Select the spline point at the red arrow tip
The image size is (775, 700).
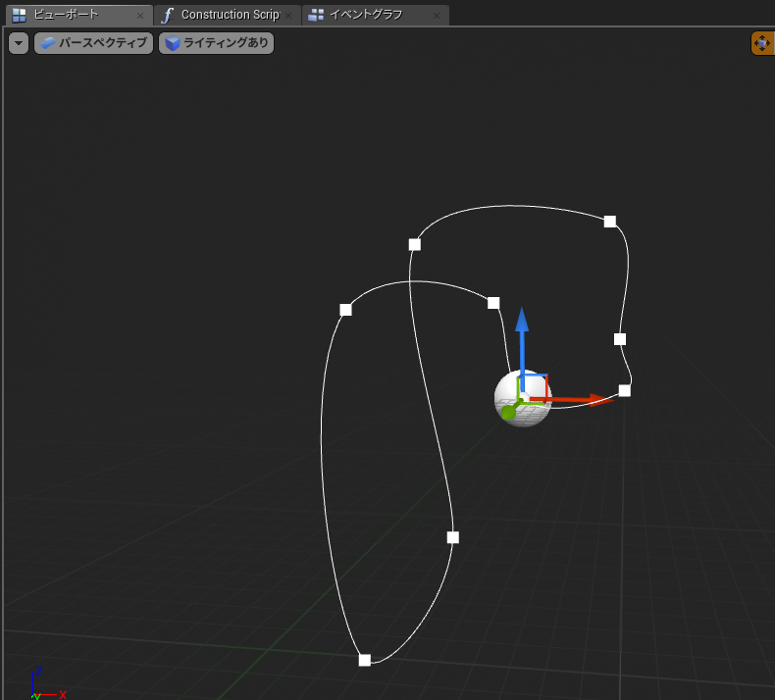625,391
